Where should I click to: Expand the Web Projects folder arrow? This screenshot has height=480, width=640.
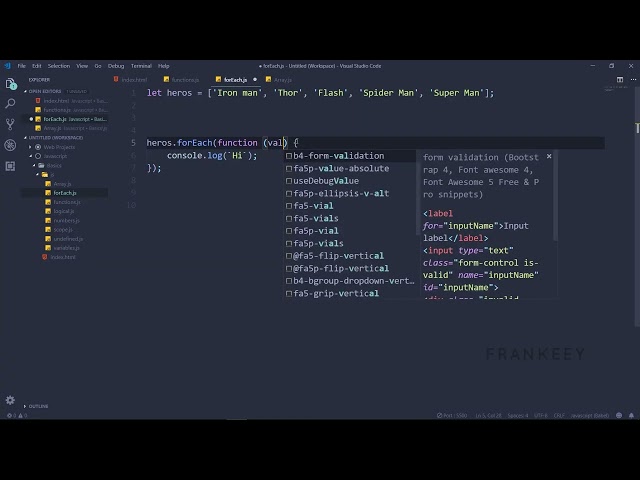tap(30, 147)
